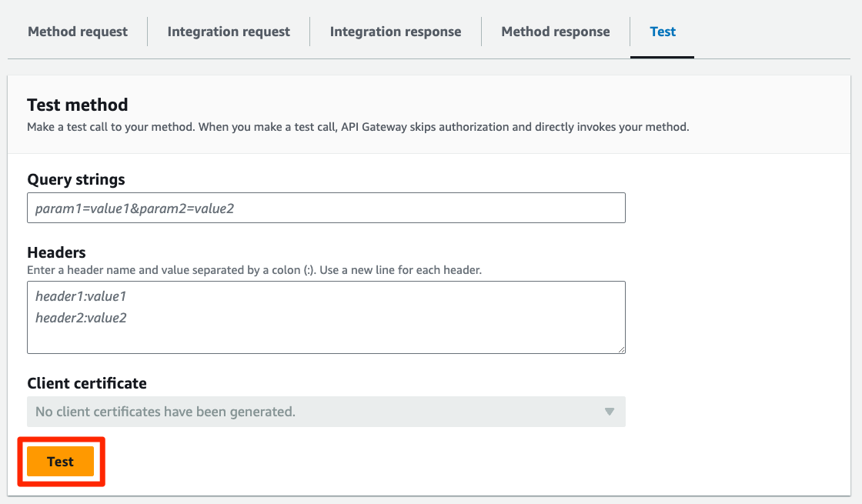Click the Test method heading
This screenshot has height=504, width=862.
coord(77,105)
